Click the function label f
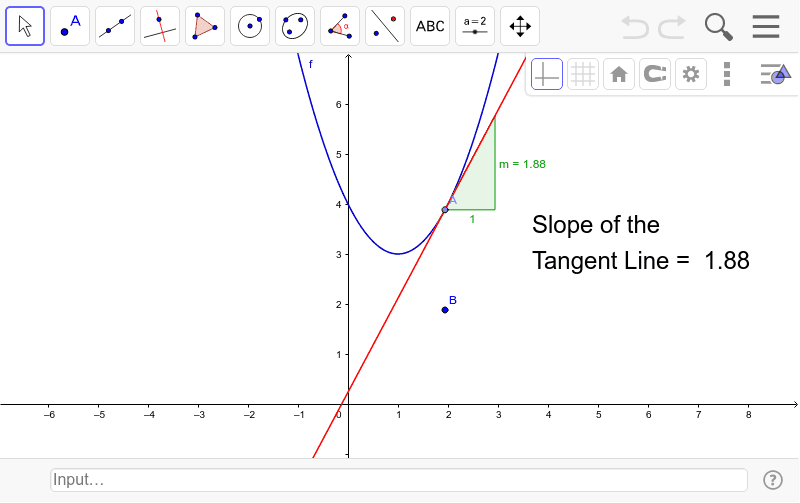 [x=311, y=64]
